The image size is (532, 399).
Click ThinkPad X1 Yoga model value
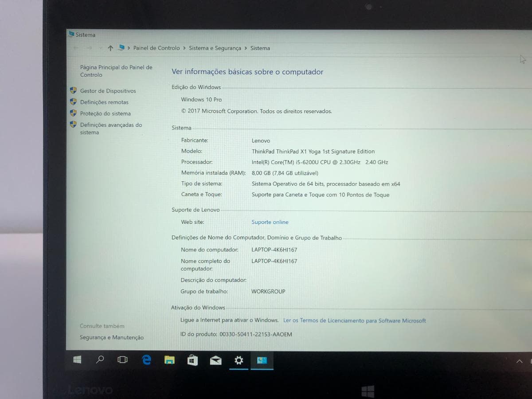(313, 152)
